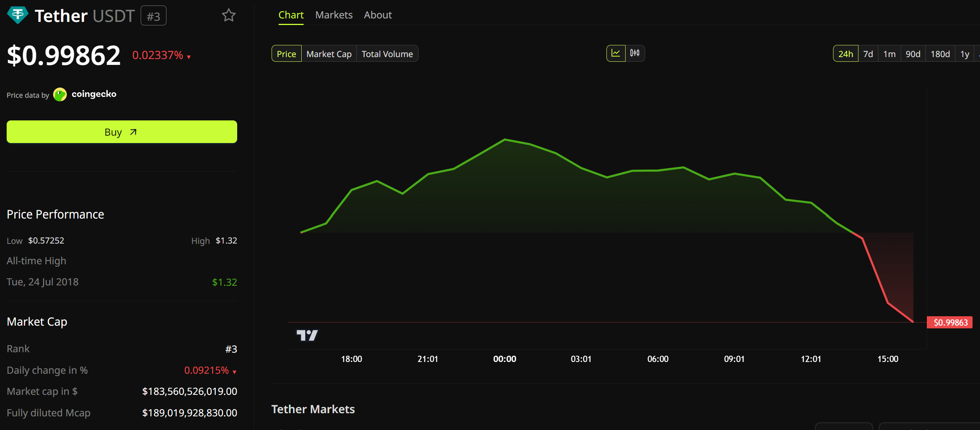Click the all-time high date Tue, 24 Jul 2018
Viewport: 980px width, 430px height.
point(43,282)
